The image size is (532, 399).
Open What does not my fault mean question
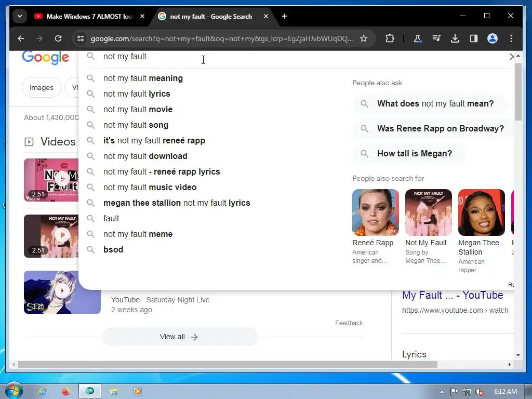point(430,104)
